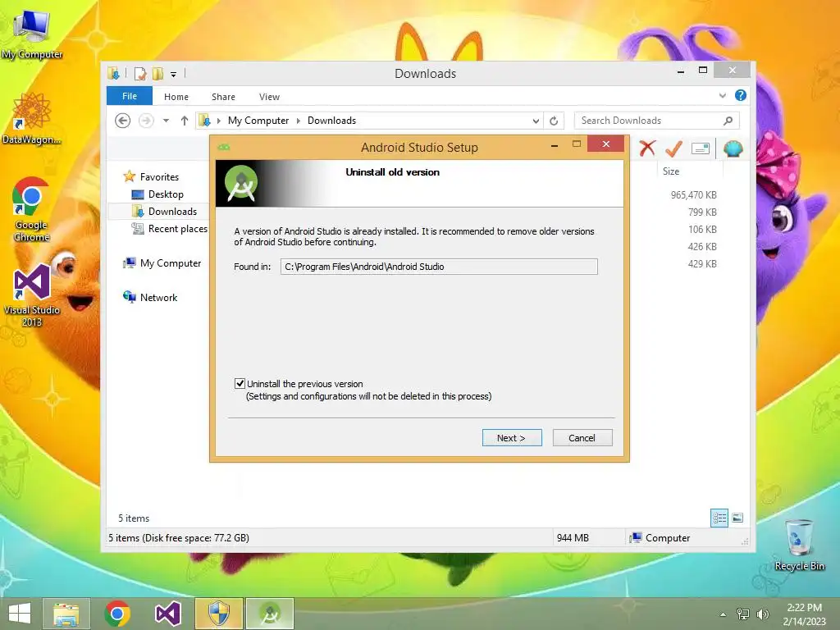Open Customize Quick Access Toolbar dropdown
The height and width of the screenshot is (630, 840).
[x=174, y=75]
